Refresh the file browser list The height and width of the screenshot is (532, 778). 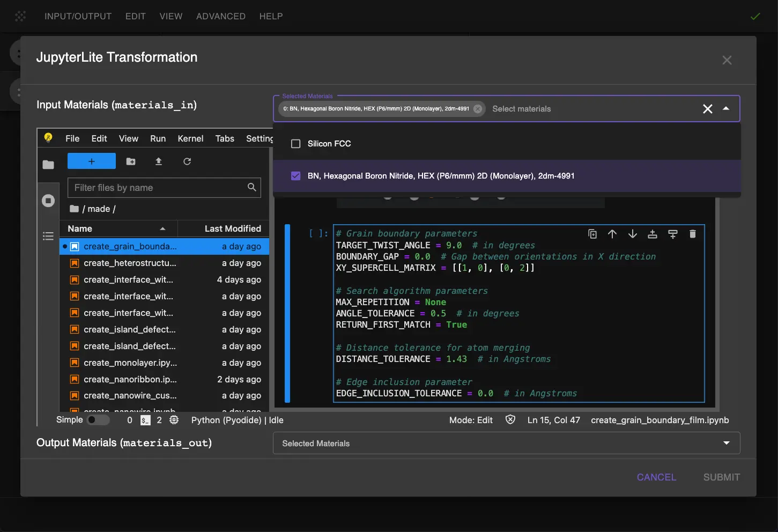(187, 161)
